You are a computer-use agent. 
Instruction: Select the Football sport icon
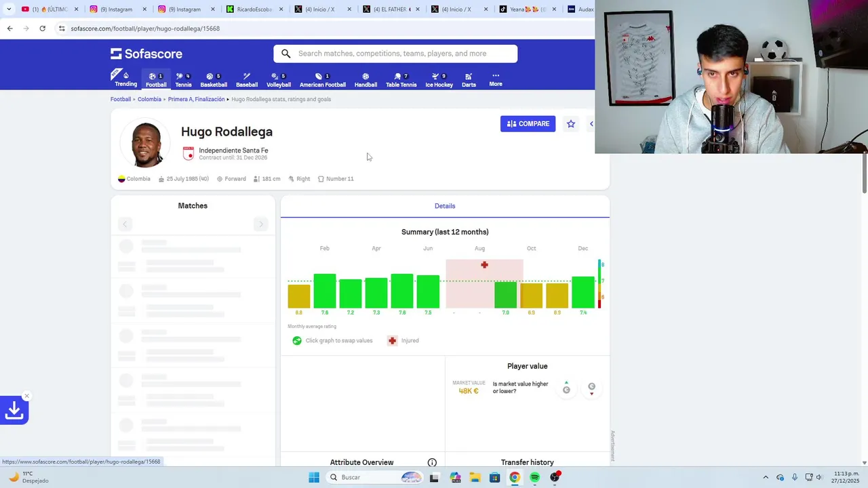point(156,79)
